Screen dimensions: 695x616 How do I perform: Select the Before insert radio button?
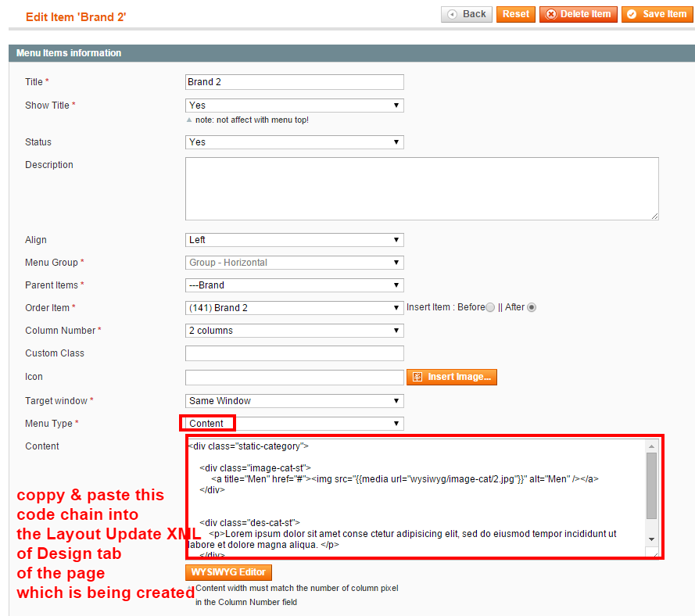coord(489,307)
